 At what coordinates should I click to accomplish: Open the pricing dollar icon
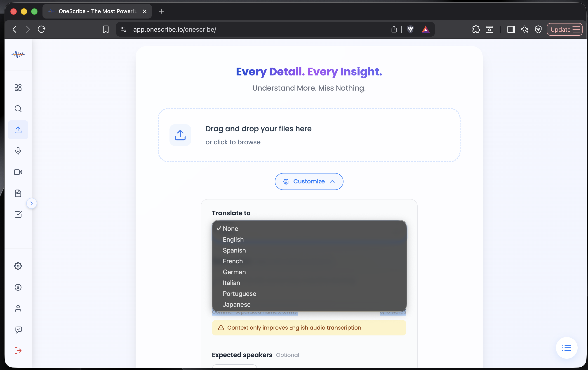(x=18, y=287)
